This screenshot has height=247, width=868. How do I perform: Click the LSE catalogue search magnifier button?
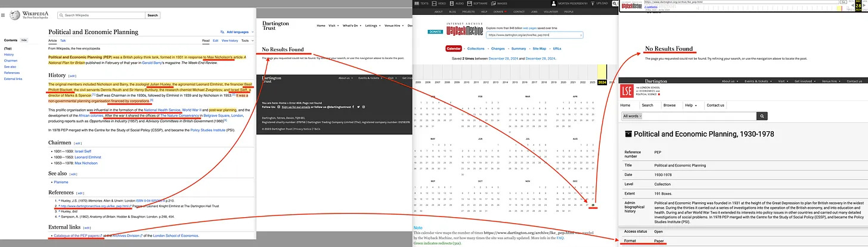click(762, 116)
